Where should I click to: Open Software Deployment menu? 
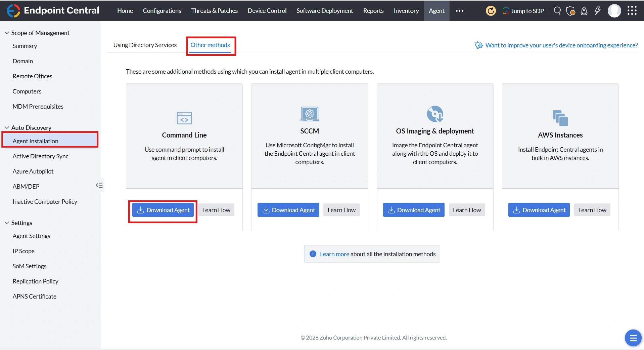[x=325, y=11]
